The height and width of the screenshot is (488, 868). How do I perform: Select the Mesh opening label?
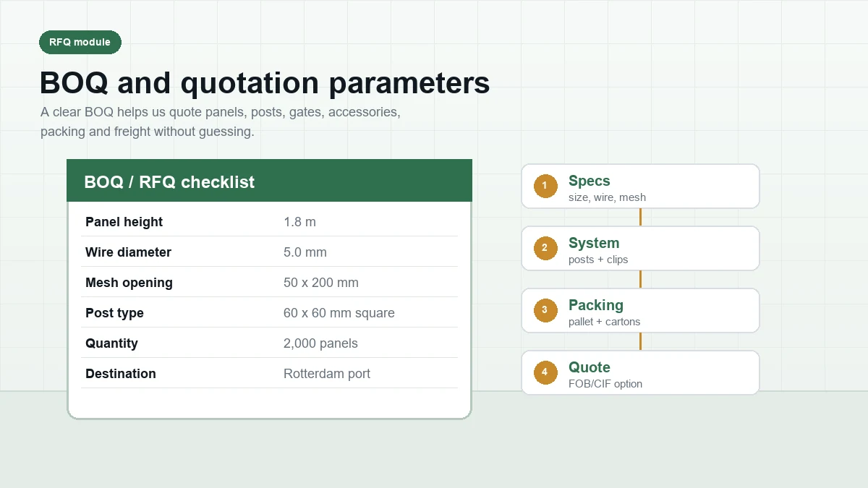[x=129, y=283]
